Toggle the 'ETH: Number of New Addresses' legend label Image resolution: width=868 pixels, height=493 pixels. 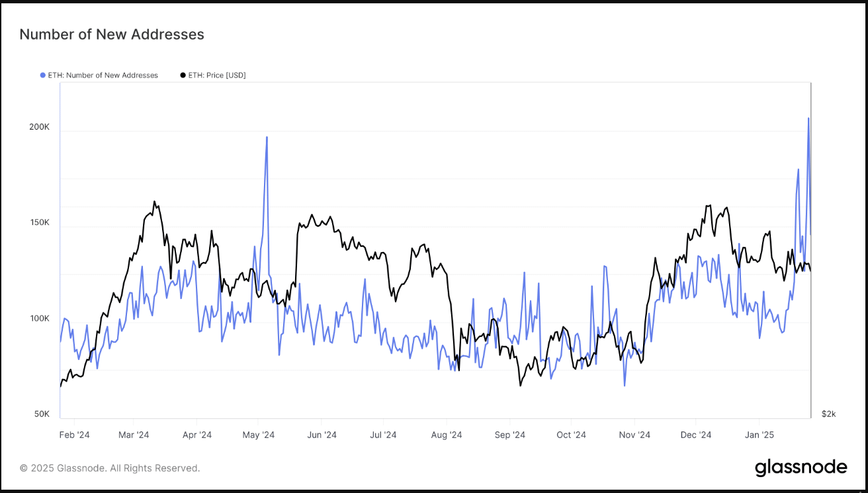click(103, 75)
